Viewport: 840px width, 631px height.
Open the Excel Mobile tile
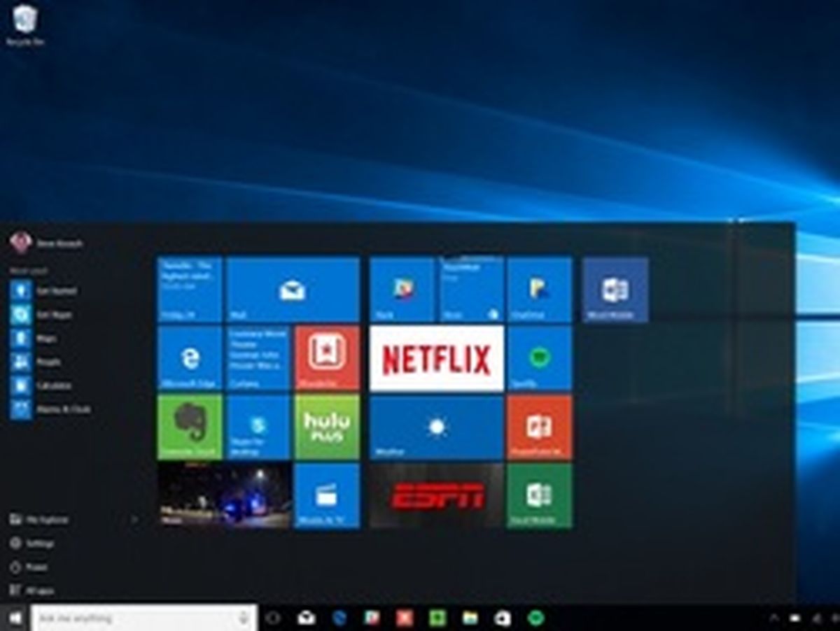[539, 495]
